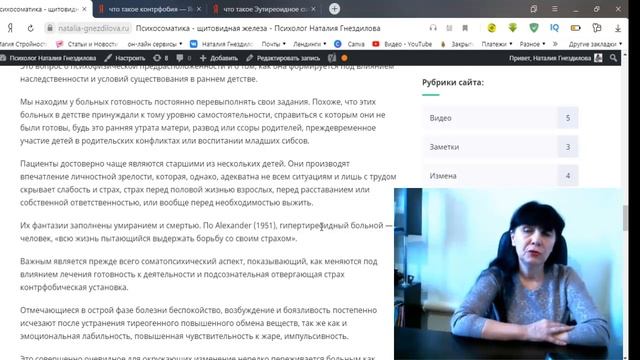Expand the 'он-лайн сервисы' bookmarks folder
This screenshot has height=360, width=640.
155,44
